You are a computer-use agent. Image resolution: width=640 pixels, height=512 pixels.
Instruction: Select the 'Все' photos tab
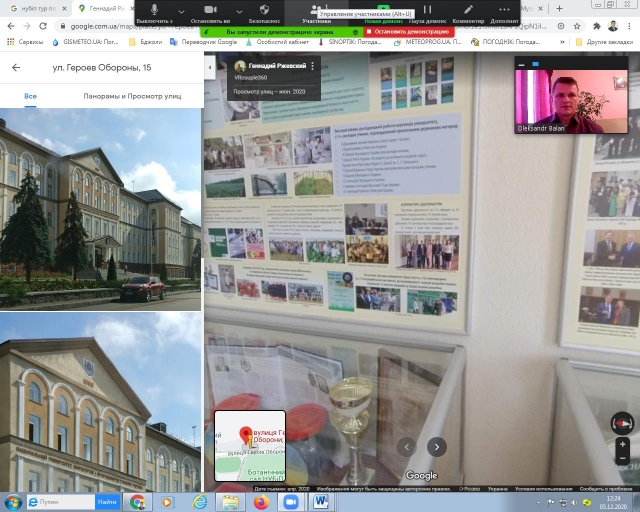(30, 96)
